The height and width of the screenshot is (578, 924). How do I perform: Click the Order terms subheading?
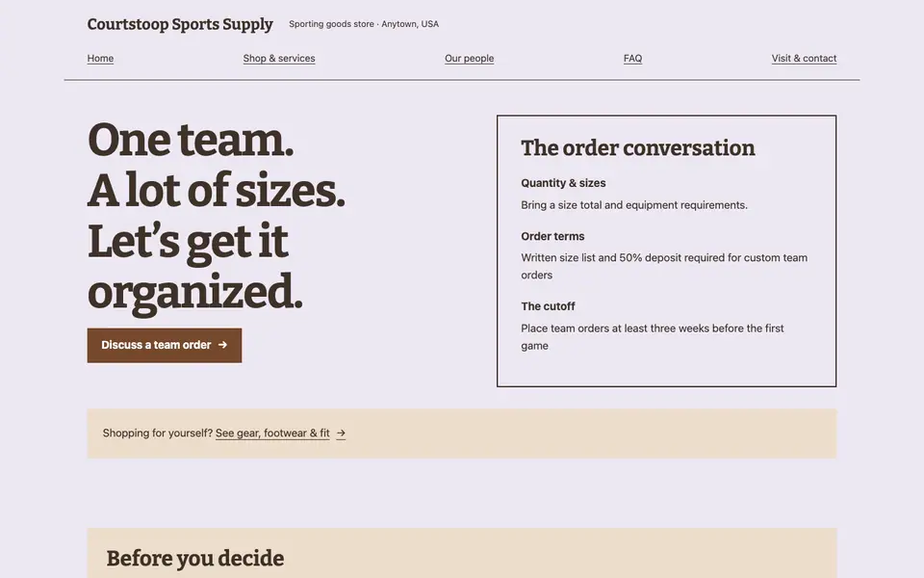point(552,236)
